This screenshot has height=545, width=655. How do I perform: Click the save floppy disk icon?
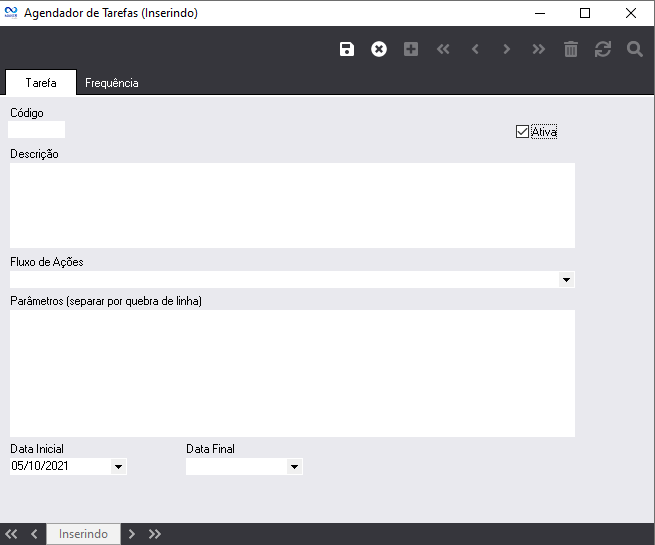click(x=347, y=49)
